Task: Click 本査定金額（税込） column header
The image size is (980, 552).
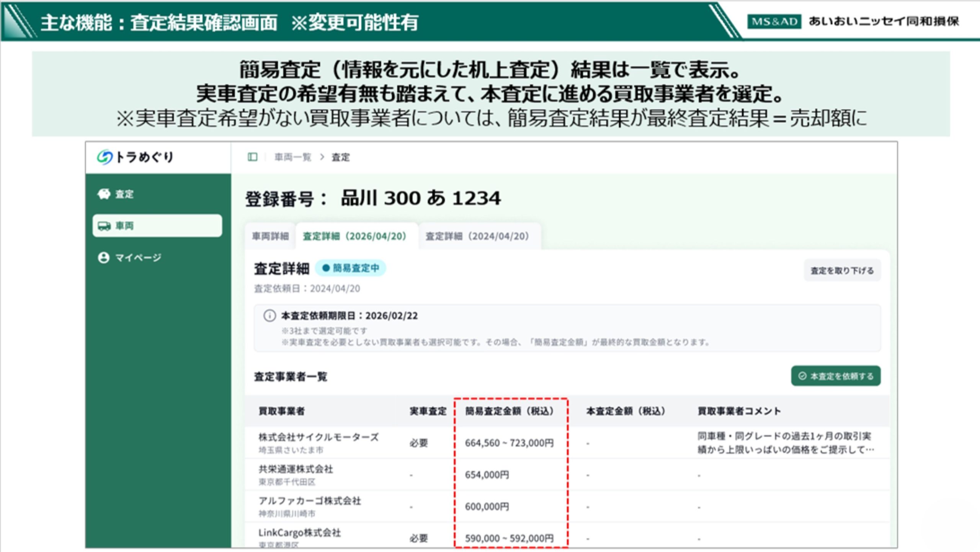Action: point(626,411)
